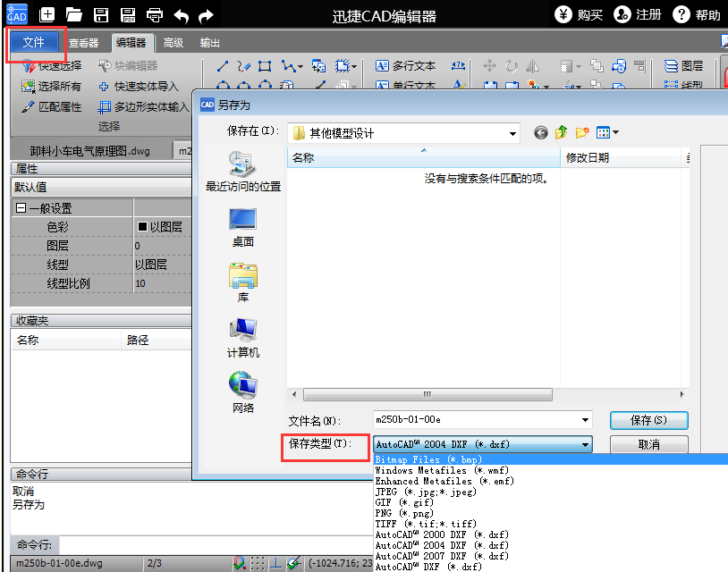Click Quick Entity Import (快速实体导入)
This screenshot has height=572, width=728.
point(139,87)
